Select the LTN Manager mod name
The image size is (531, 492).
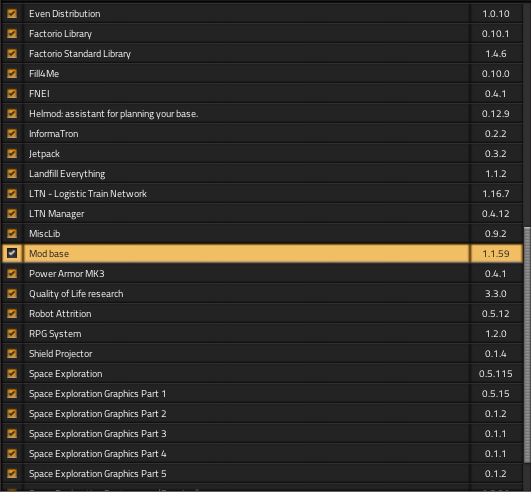pos(57,213)
